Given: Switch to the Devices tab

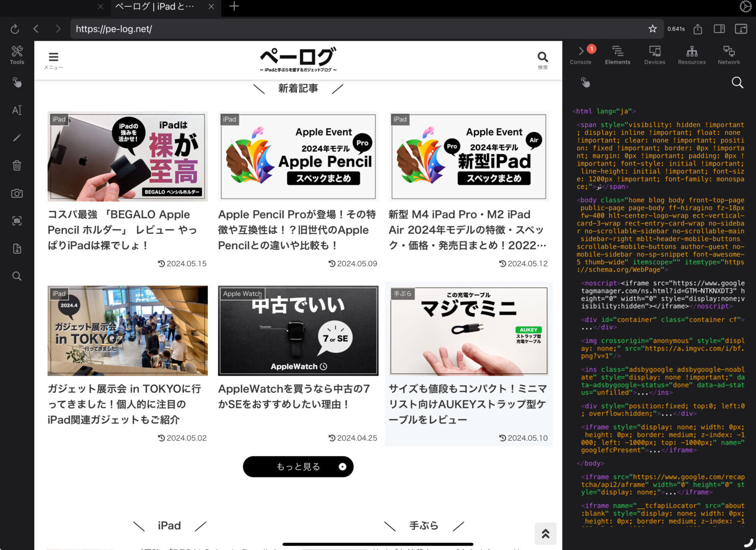Looking at the screenshot, I should pos(655,55).
